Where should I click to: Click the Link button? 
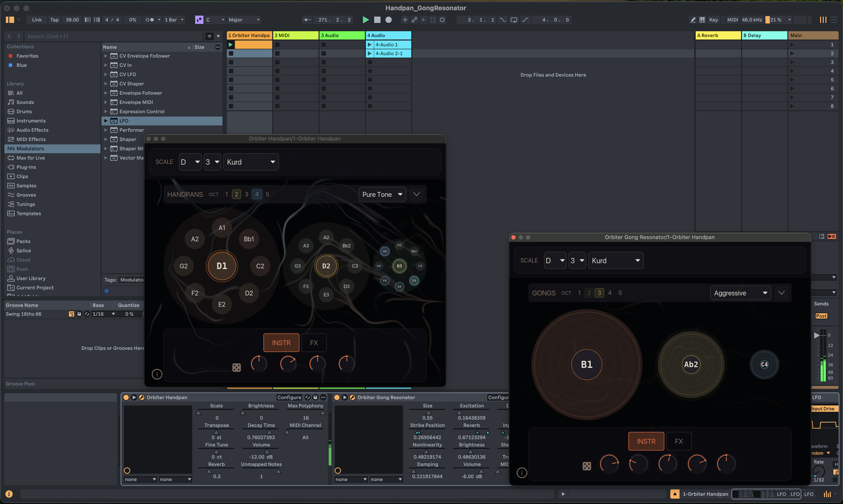tap(37, 20)
